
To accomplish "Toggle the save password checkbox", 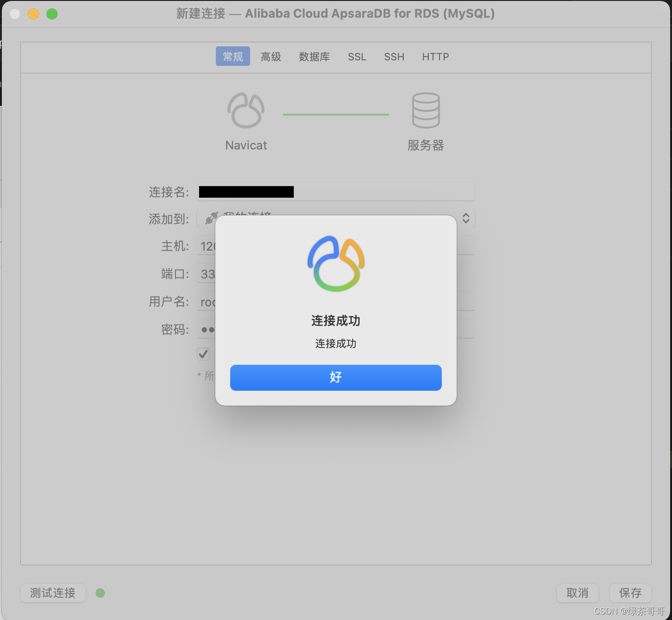I will click(x=203, y=354).
